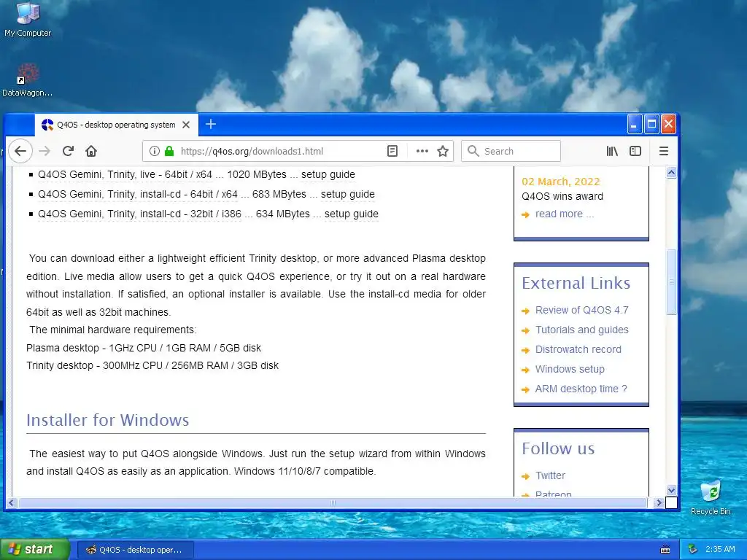Reload the current page
This screenshot has height=560, width=747.
coord(68,151)
